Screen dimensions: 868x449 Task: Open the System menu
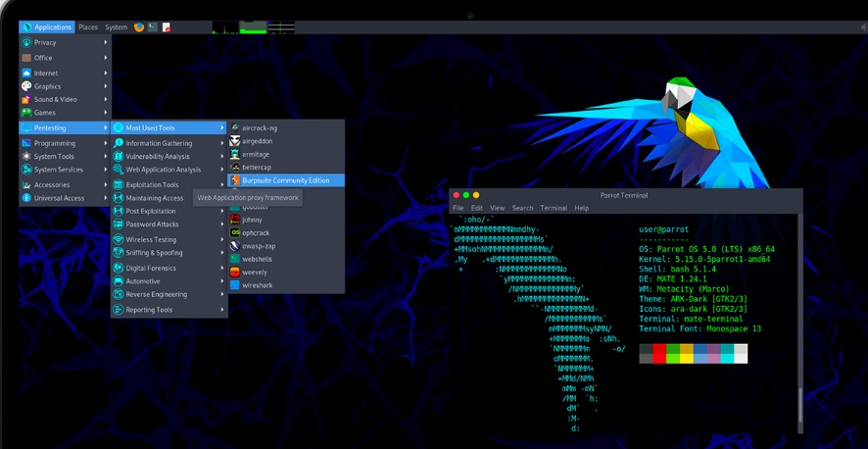(x=116, y=27)
